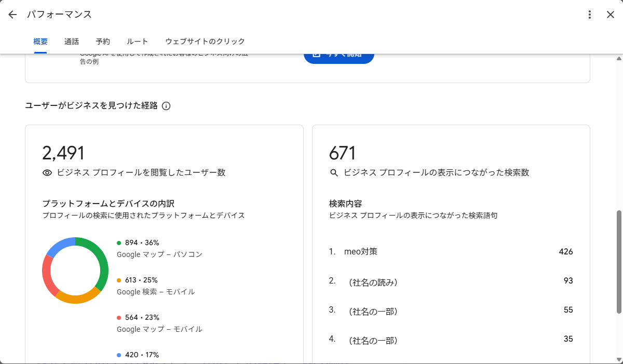Open the three-dot more options menu
Viewport: 623px width, 364px height.
pos(589,15)
